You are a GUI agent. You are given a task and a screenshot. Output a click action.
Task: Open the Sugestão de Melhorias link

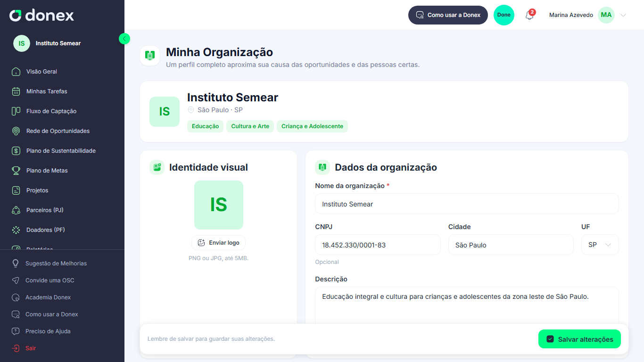point(56,263)
